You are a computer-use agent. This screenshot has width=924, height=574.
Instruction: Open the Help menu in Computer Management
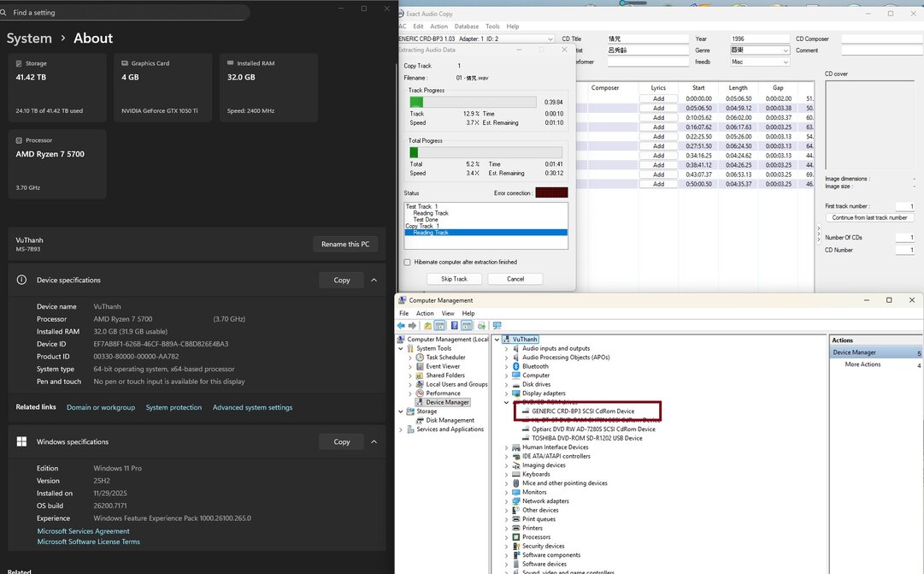(468, 313)
